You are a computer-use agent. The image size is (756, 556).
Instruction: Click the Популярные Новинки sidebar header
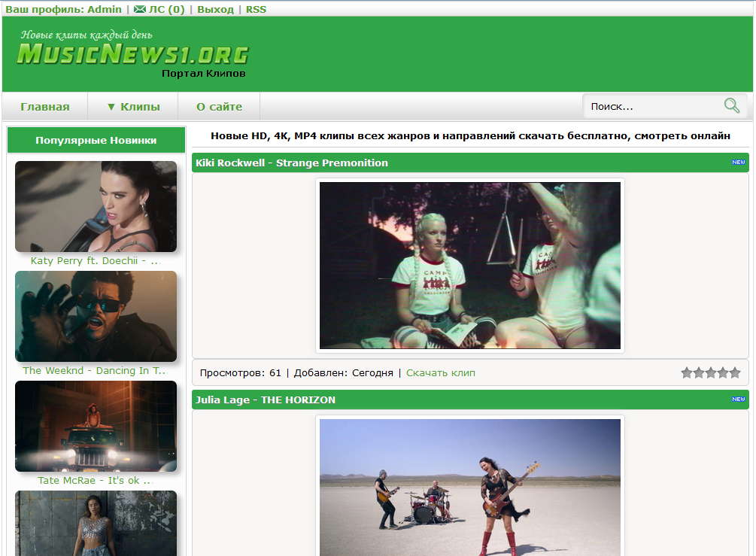96,141
